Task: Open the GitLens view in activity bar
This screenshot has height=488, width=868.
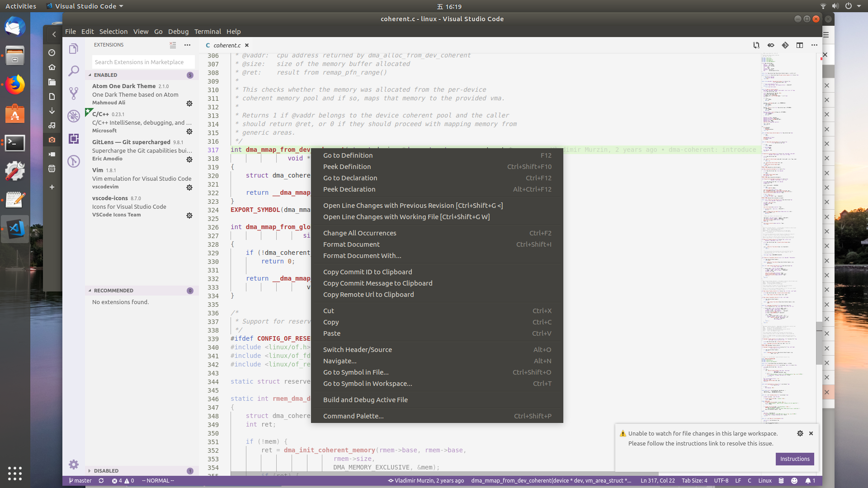Action: (x=74, y=161)
